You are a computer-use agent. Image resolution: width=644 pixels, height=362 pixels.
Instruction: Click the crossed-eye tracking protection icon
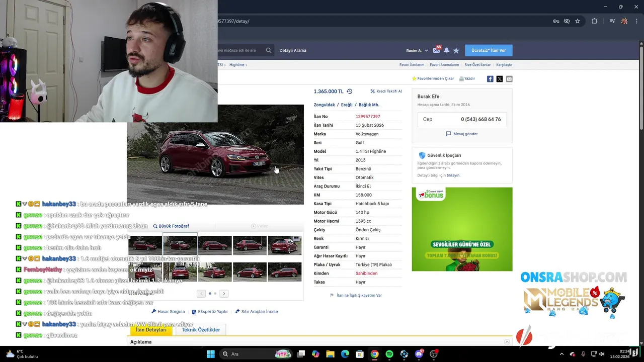click(567, 21)
